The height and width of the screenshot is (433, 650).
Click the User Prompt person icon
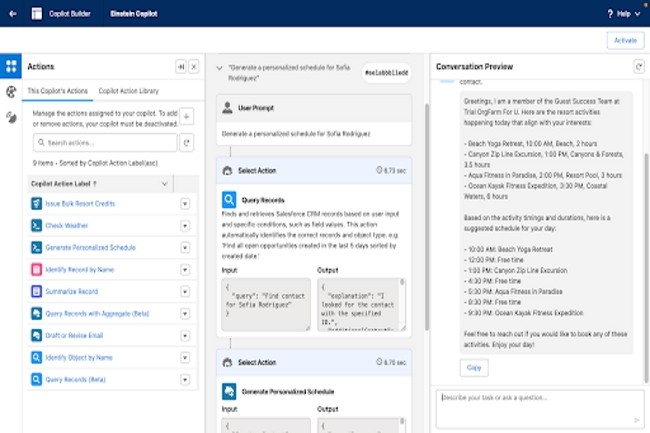pos(227,108)
